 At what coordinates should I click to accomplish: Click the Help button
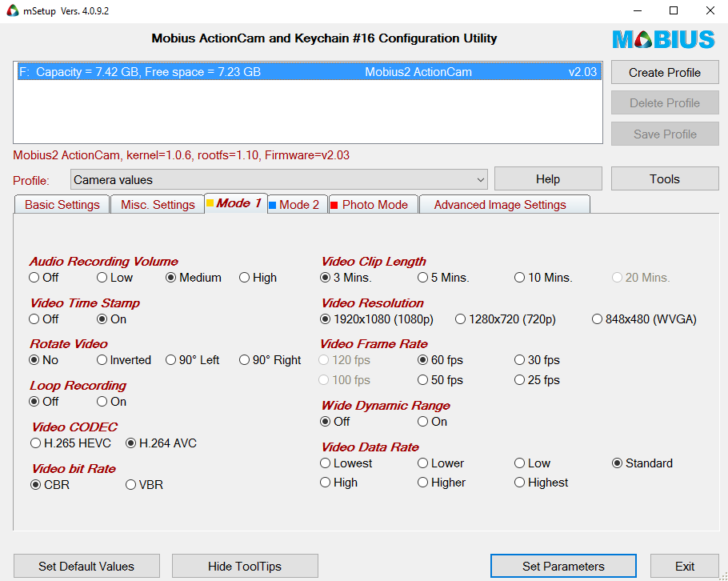(x=548, y=178)
